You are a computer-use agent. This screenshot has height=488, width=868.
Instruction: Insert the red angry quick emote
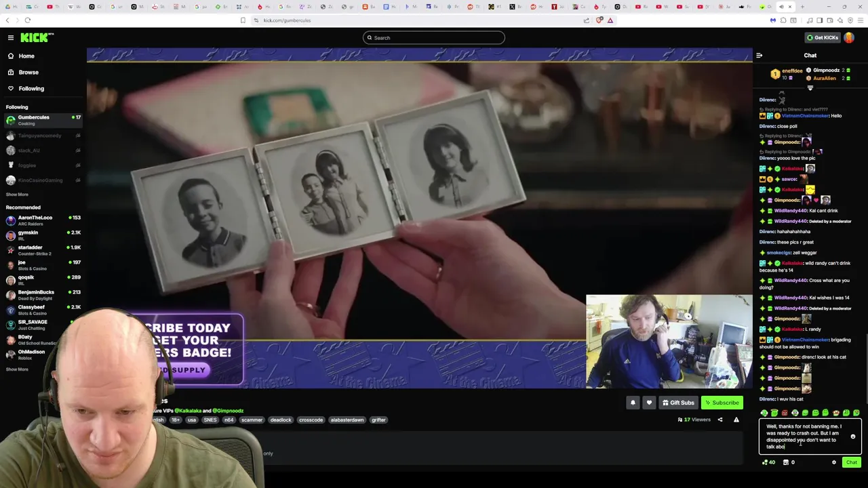[785, 413]
